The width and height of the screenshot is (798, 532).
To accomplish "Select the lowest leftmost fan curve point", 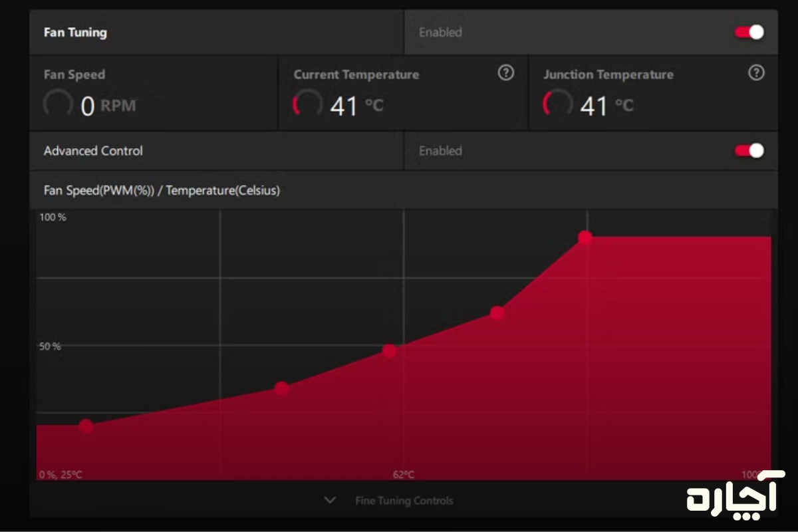I will [86, 426].
